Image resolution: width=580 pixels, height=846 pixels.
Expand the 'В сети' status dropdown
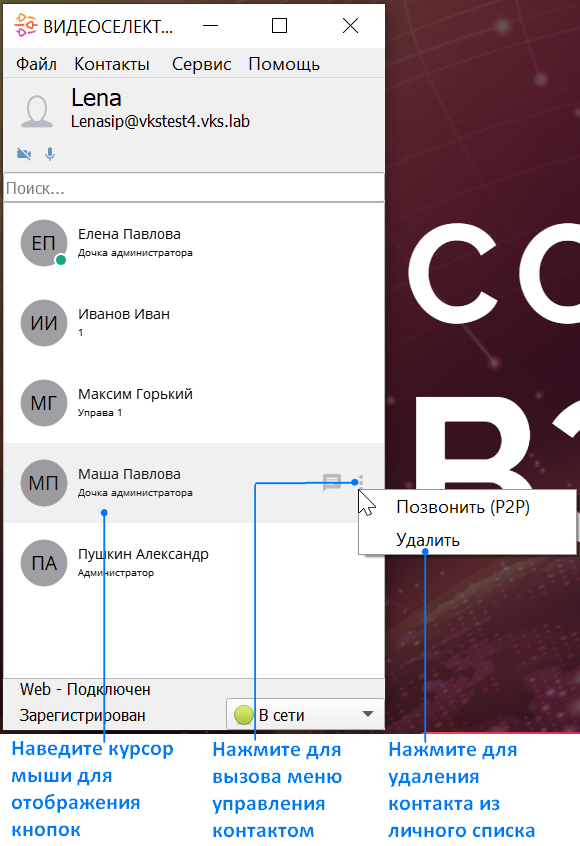[x=305, y=714]
